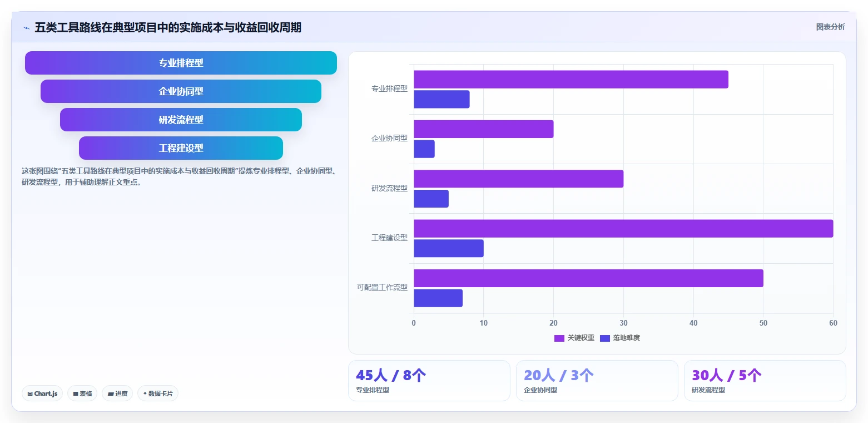Click the 企业协同型 落地难度 bar
This screenshot has height=423, width=868.
[x=424, y=149]
